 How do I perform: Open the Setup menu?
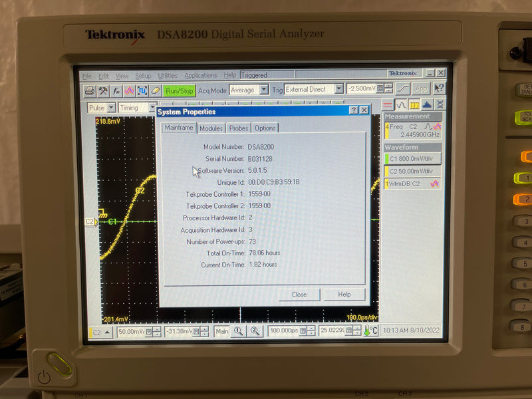pos(143,76)
